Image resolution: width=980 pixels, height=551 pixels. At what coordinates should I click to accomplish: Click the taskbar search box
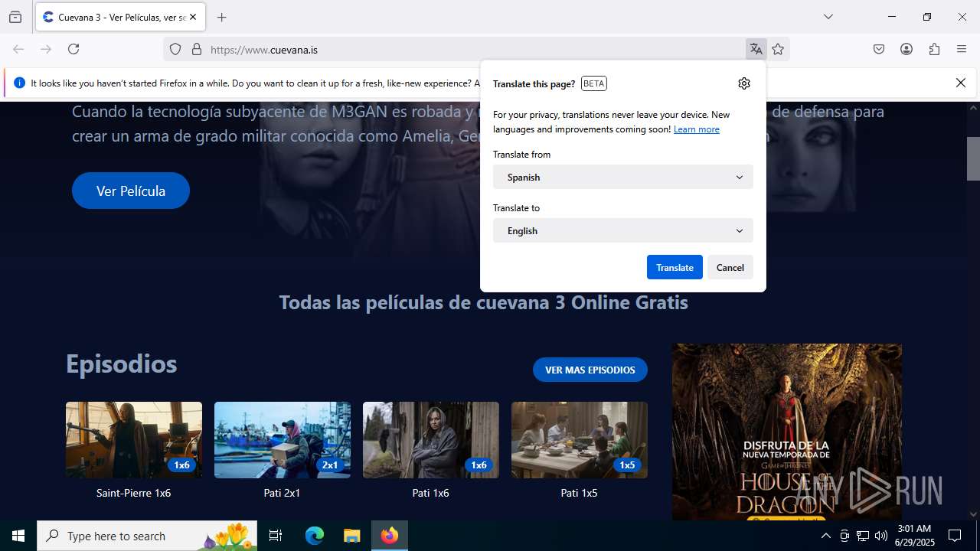click(x=147, y=536)
